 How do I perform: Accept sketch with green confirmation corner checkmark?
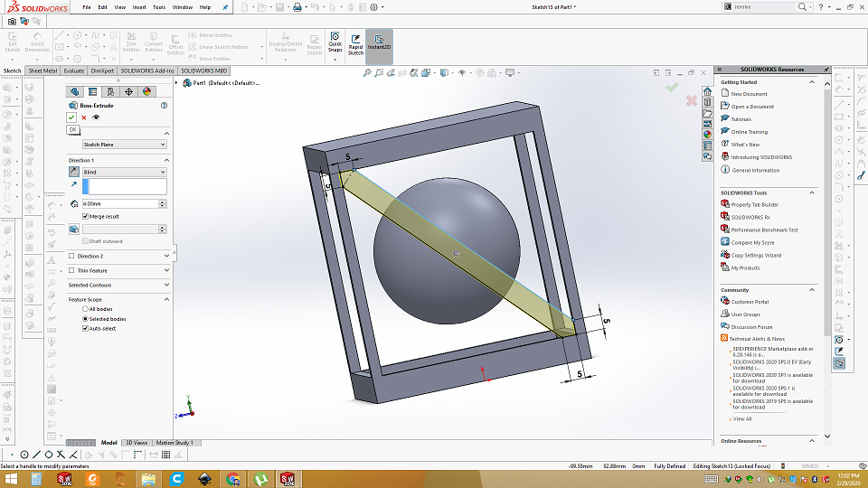point(672,88)
